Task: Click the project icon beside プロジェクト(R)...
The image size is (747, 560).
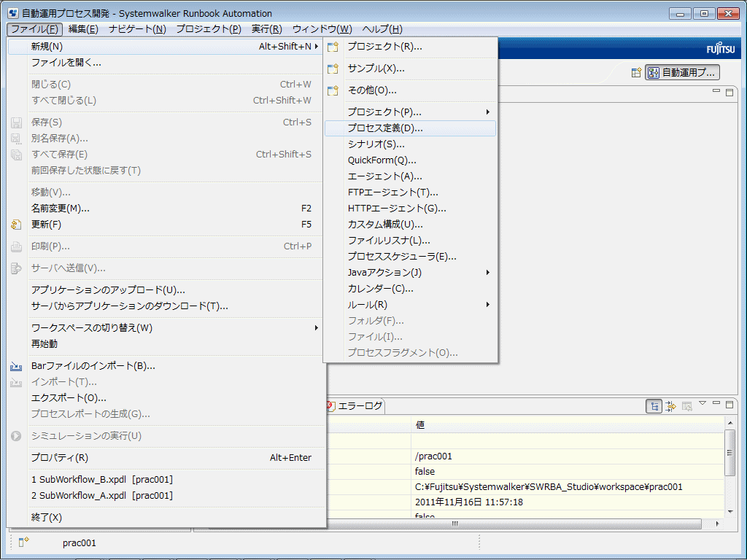Action: click(x=333, y=47)
